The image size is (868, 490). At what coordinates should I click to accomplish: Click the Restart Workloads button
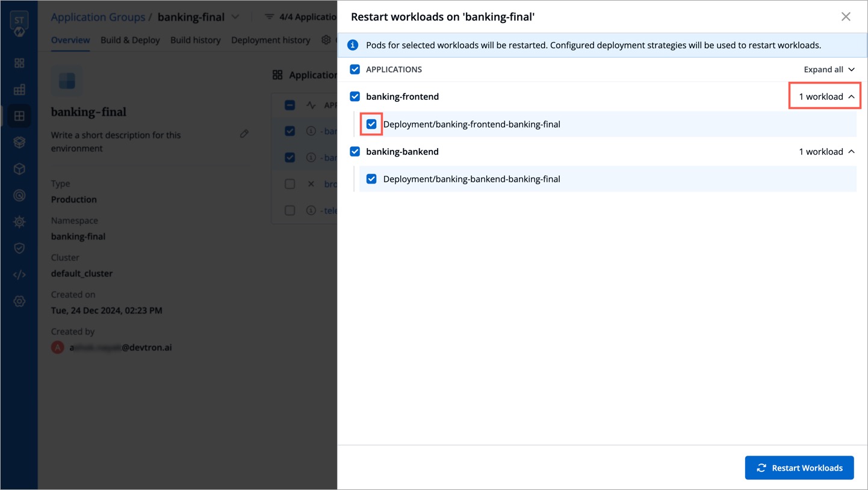799,468
